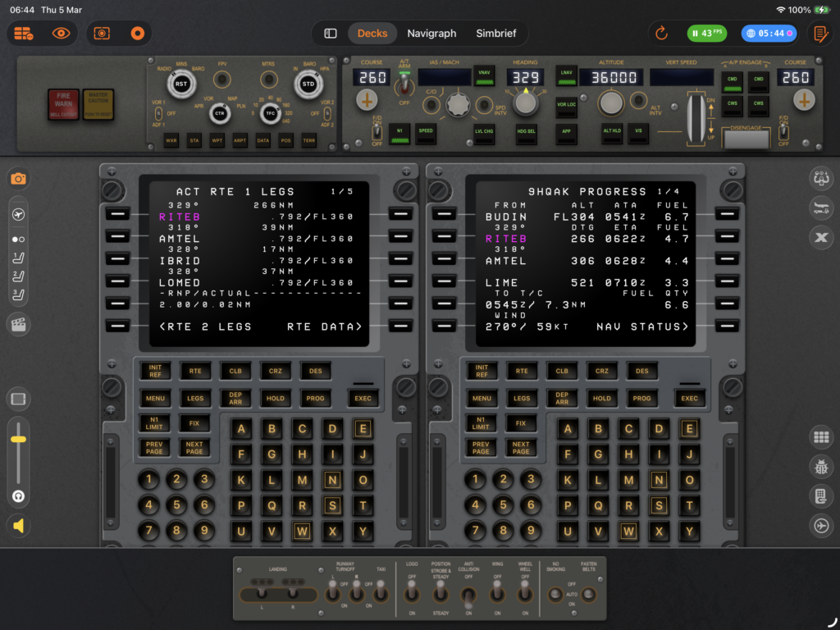Click the refresh arrow icon at top

coord(661,34)
